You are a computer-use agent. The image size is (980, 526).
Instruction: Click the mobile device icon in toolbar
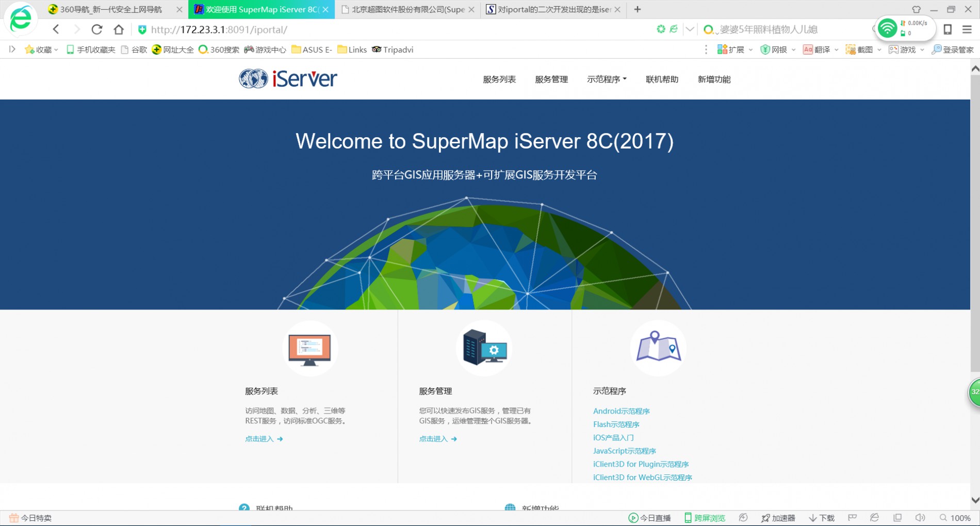(948, 29)
